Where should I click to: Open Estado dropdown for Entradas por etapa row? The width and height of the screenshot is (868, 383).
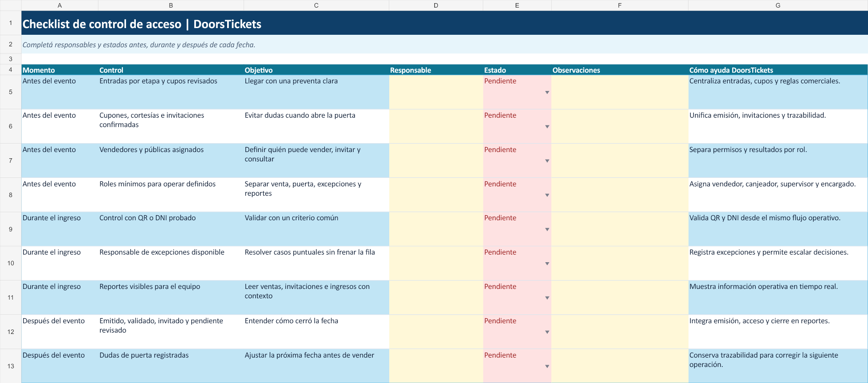click(x=547, y=92)
